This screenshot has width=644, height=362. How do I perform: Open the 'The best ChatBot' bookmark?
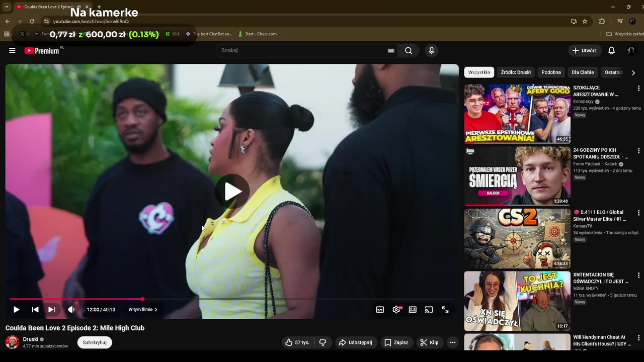click(209, 34)
